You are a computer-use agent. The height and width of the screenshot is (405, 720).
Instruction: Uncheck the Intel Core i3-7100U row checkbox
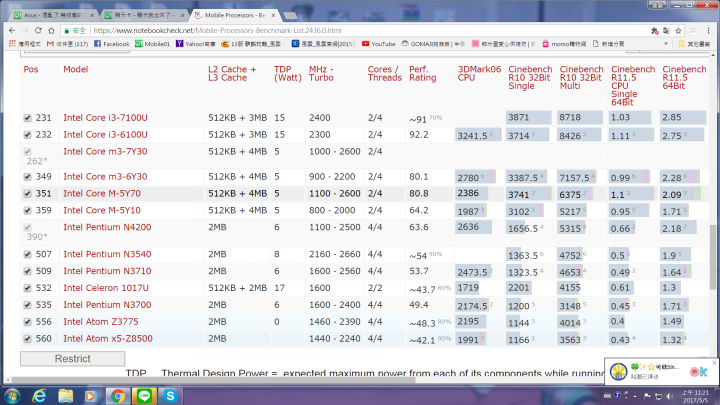pyautogui.click(x=28, y=118)
